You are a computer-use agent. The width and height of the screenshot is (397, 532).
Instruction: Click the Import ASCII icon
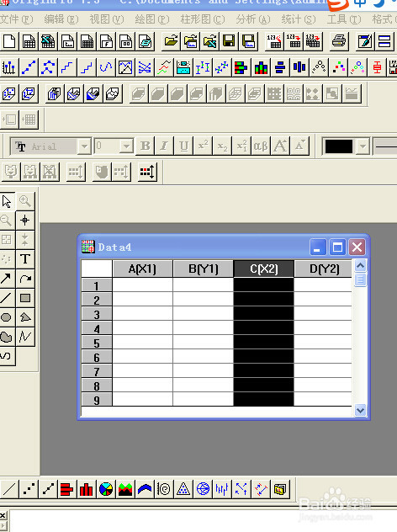click(x=274, y=42)
